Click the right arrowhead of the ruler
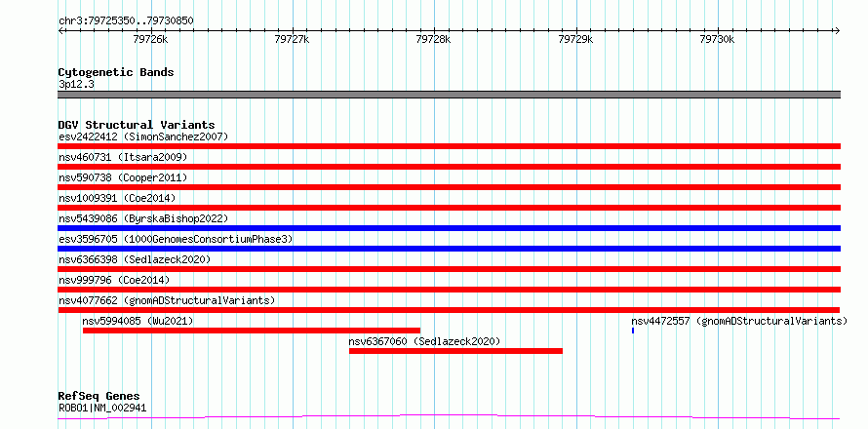Screen dimensions: 868x429 tap(838, 30)
